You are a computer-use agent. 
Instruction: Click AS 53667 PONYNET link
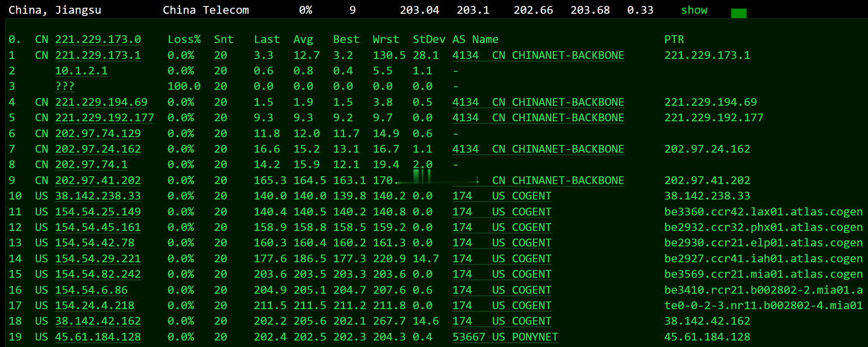pos(505,337)
